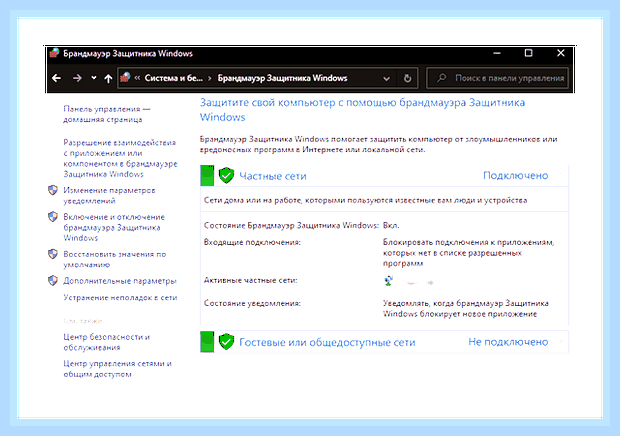Viewport: 620px width, 436px height.
Task: Go forward with the right arrow button
Action: (77, 78)
